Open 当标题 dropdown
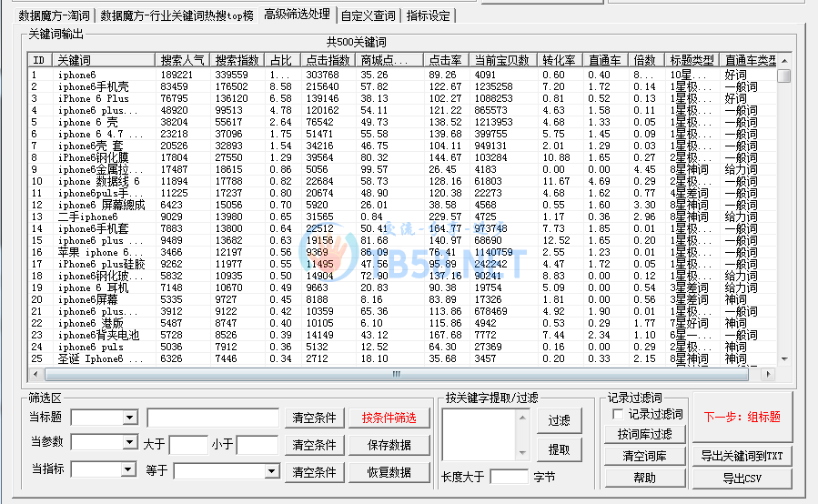The height and width of the screenshot is (504, 818). tap(130, 418)
